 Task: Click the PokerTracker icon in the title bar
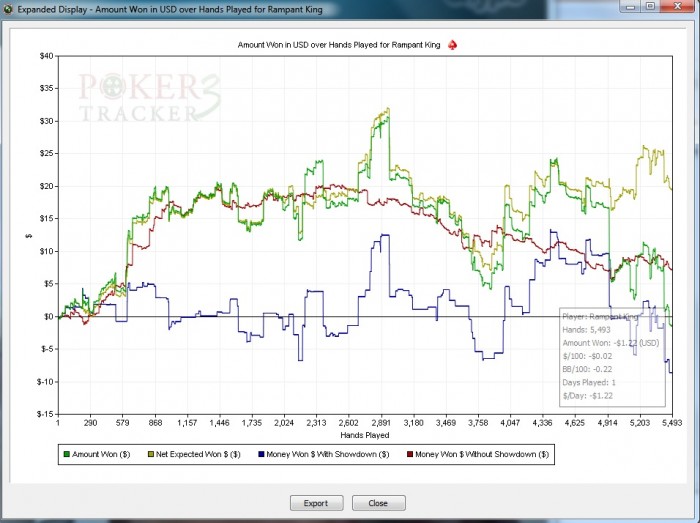(x=8, y=9)
